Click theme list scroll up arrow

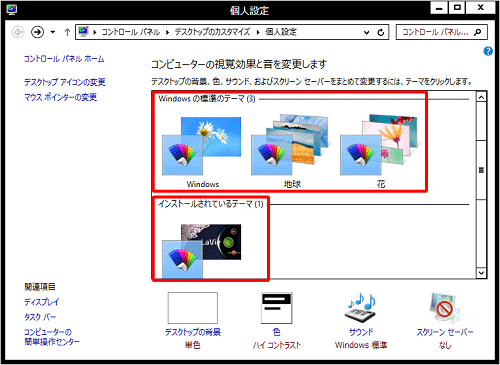481,97
